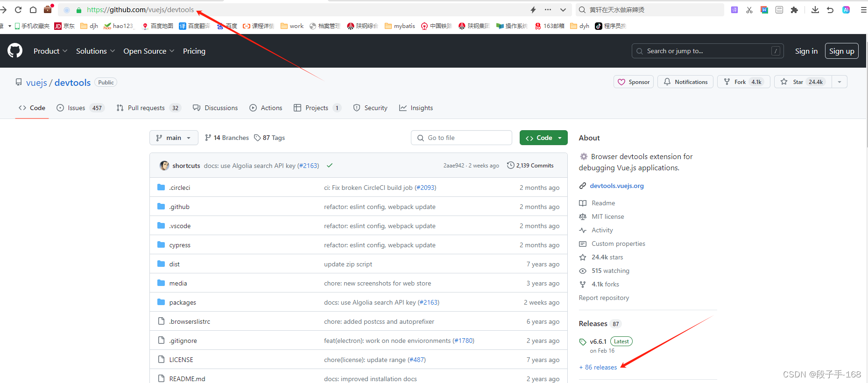
Task: Open browser downloads icon
Action: coord(815,9)
